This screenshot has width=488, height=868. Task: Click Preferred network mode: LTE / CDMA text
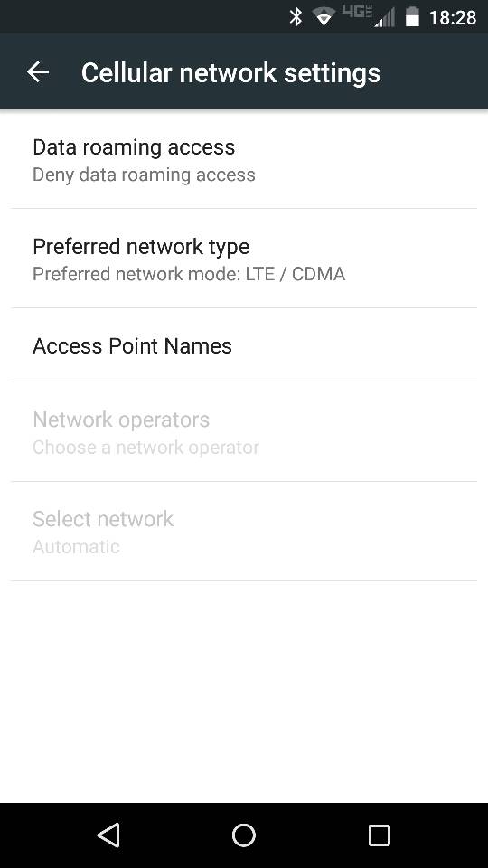pyautogui.click(x=189, y=274)
